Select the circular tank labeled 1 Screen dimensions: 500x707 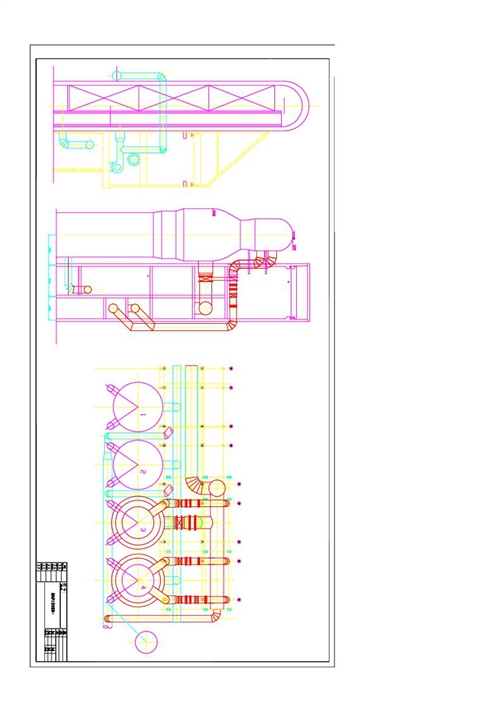click(x=138, y=407)
